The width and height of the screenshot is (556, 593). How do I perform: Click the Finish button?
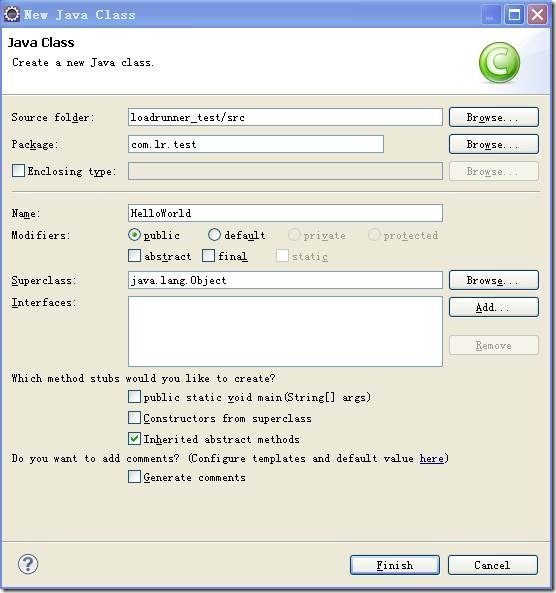click(x=395, y=565)
